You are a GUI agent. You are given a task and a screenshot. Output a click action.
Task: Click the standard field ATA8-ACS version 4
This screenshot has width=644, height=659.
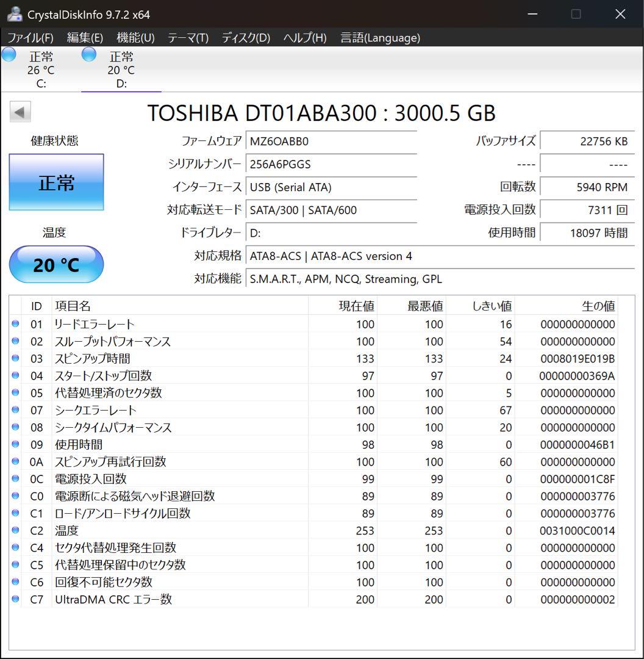coord(440,256)
